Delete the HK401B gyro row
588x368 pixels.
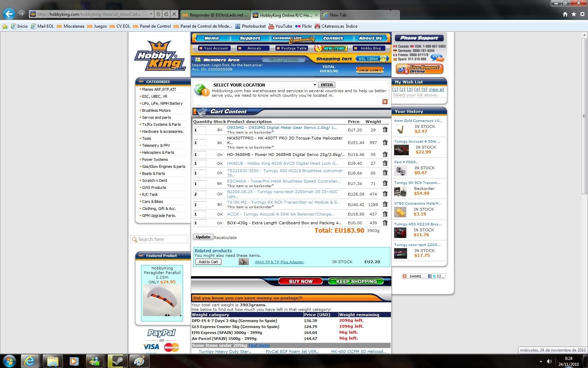click(x=385, y=163)
